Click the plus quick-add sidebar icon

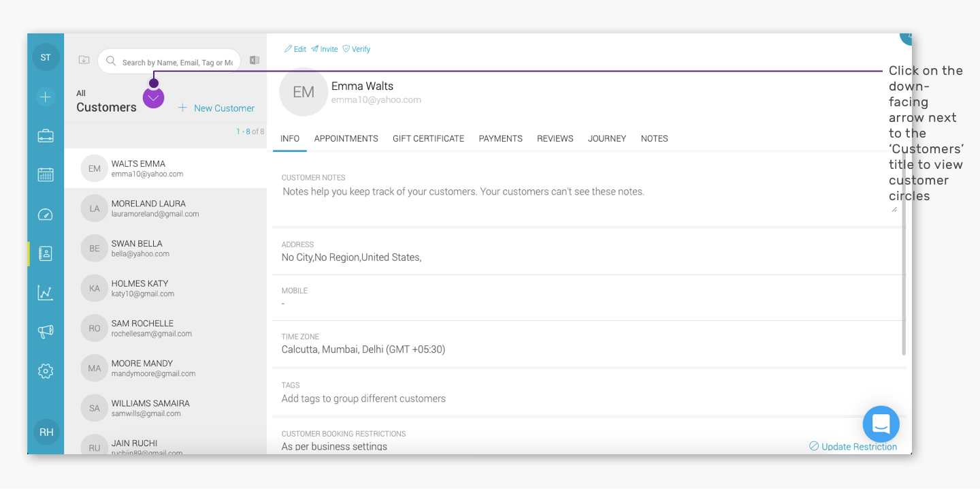(x=46, y=97)
